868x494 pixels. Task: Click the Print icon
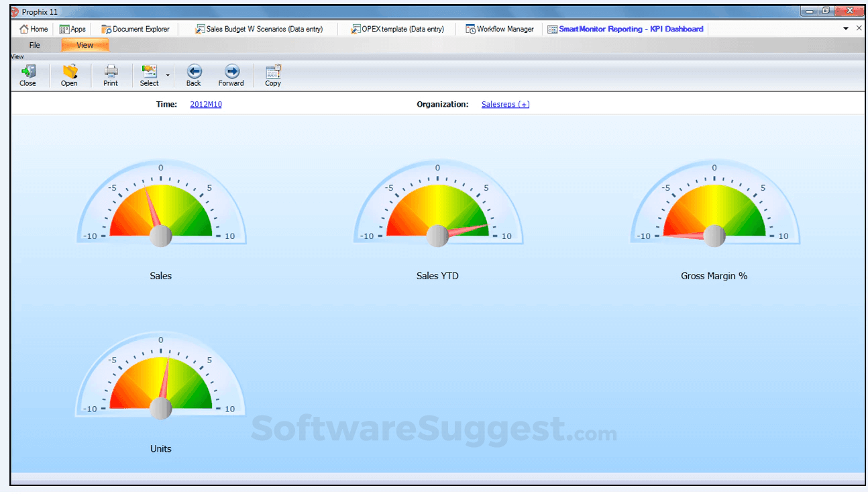[111, 75]
